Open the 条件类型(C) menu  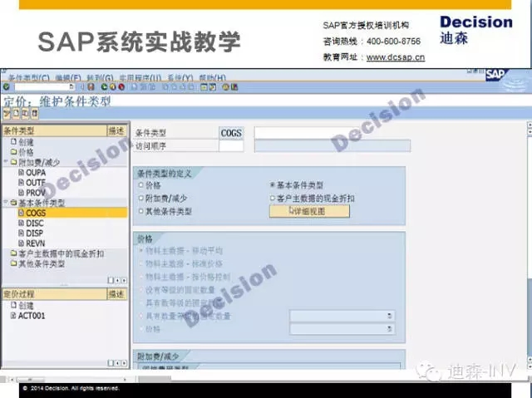pyautogui.click(x=28, y=78)
